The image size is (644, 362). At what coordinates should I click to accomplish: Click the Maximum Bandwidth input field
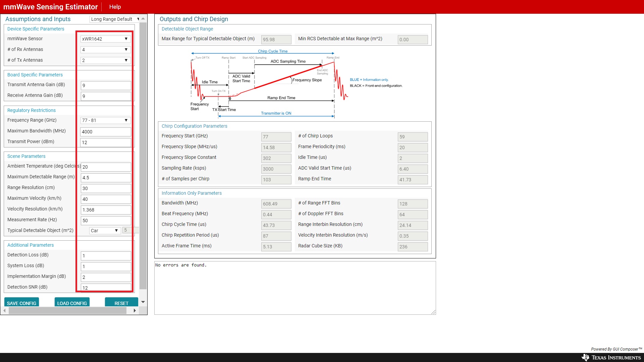pyautogui.click(x=105, y=132)
